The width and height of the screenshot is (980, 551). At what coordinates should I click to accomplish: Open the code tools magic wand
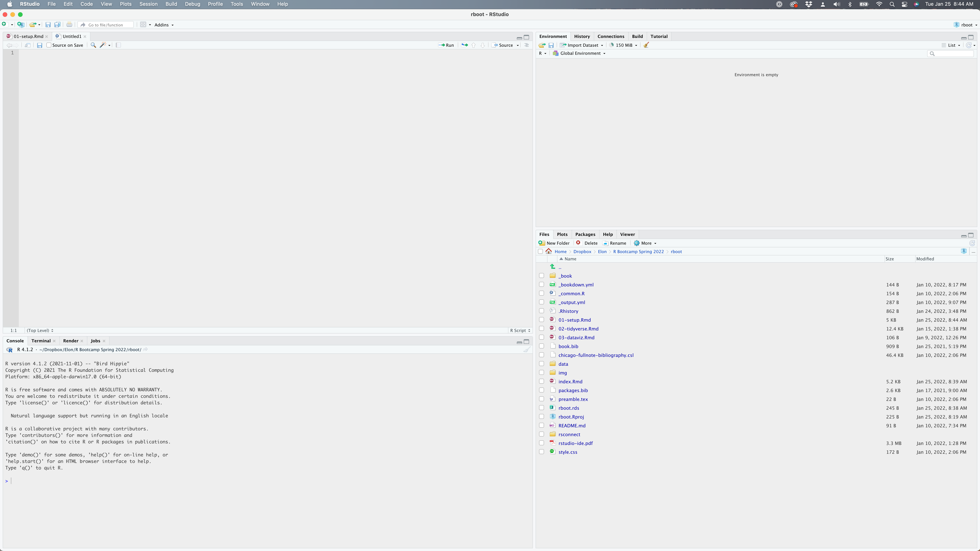[x=103, y=45]
